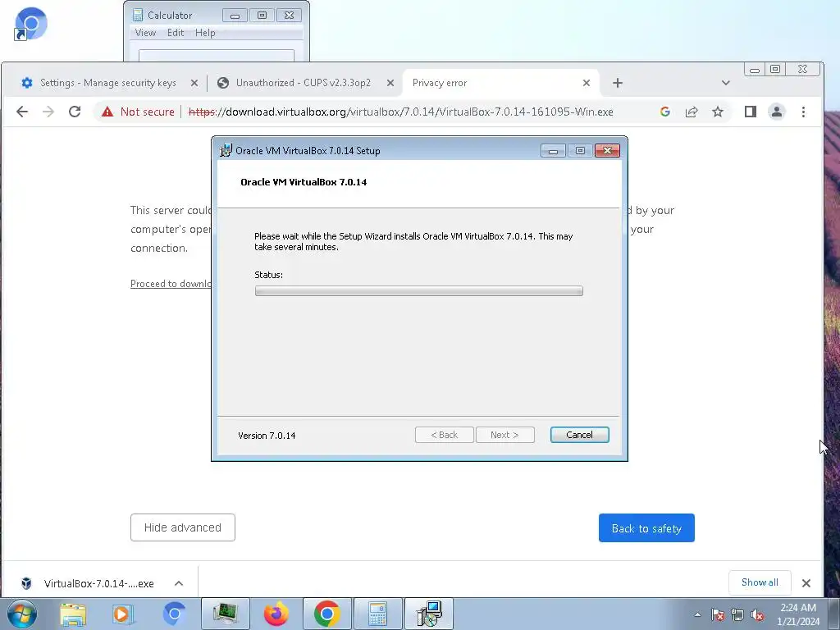Screen dimensions: 840x630
Task: Open Google icon in address bar
Action: tap(664, 112)
